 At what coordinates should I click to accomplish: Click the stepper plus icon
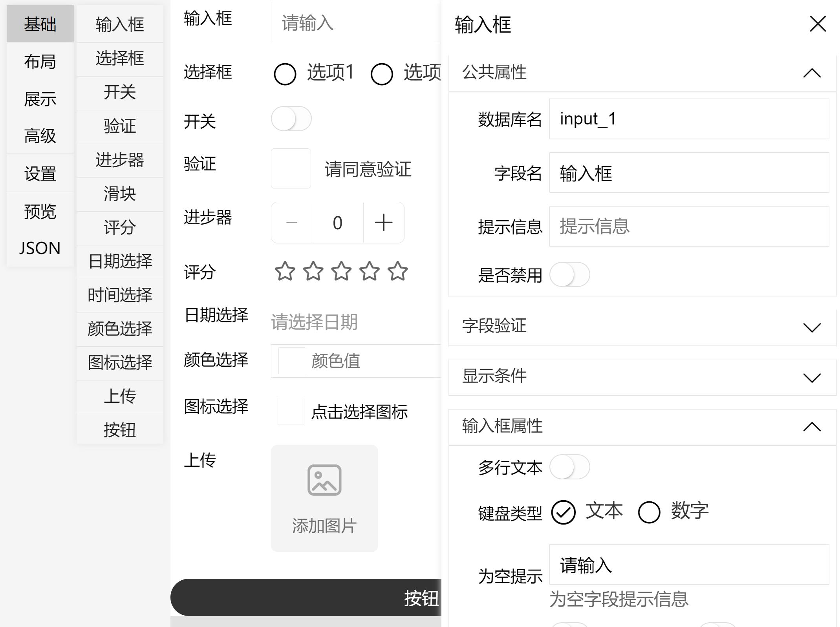383,223
